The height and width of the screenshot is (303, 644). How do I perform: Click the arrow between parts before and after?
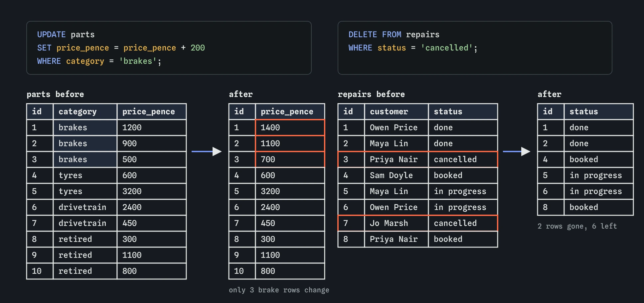click(207, 151)
